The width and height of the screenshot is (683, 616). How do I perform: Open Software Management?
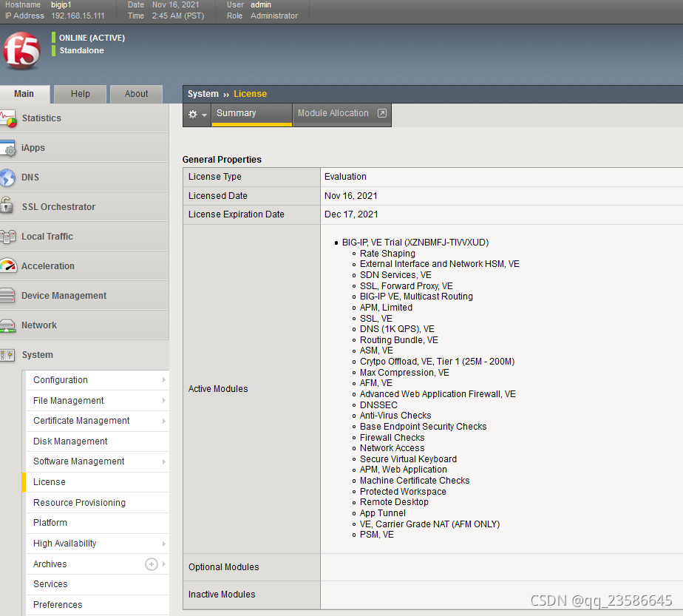(x=98, y=461)
